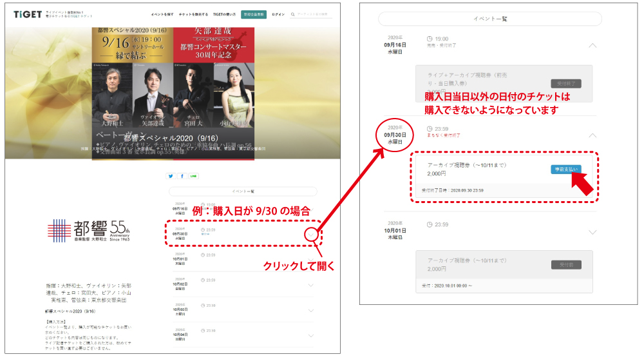
Task: Share event via Twitter icon
Action: click(171, 176)
